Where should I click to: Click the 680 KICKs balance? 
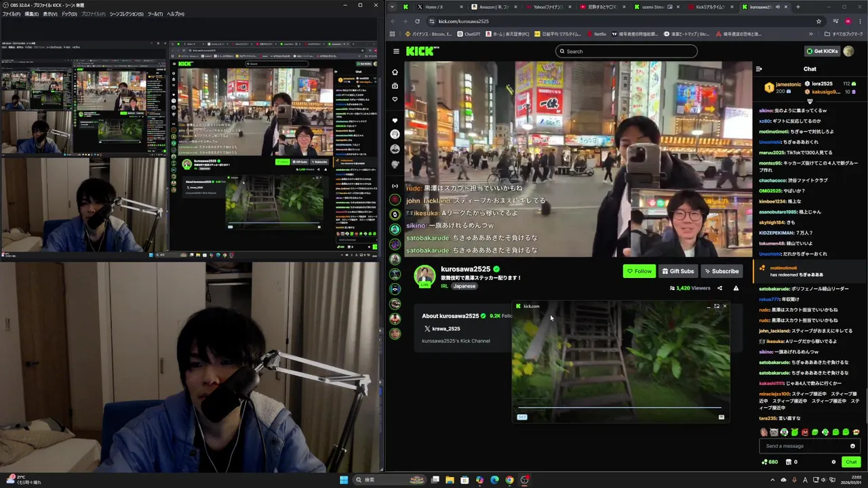[x=770, y=462]
